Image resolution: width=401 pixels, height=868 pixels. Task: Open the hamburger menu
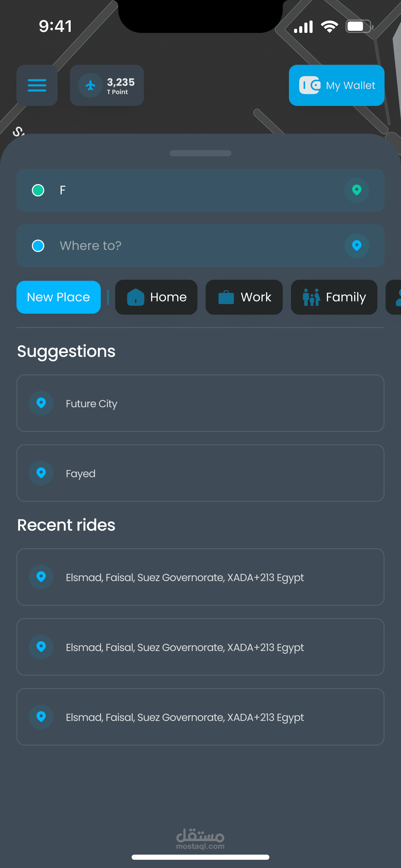37,85
